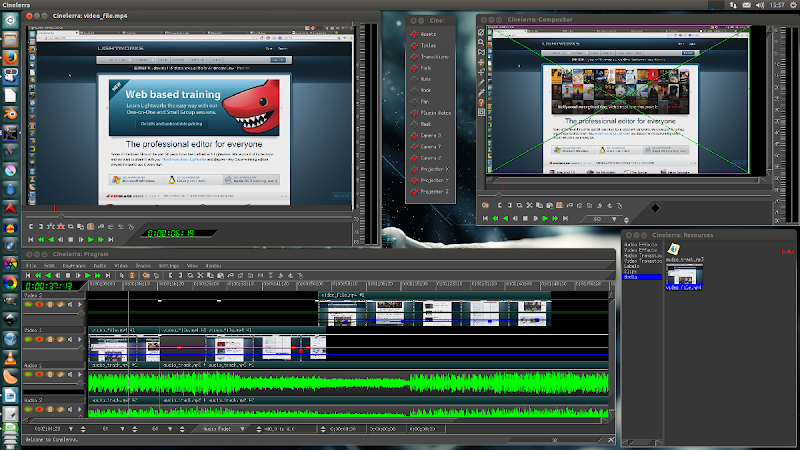
Task: Open the Audio Fade automation dropdown
Action: (x=240, y=429)
